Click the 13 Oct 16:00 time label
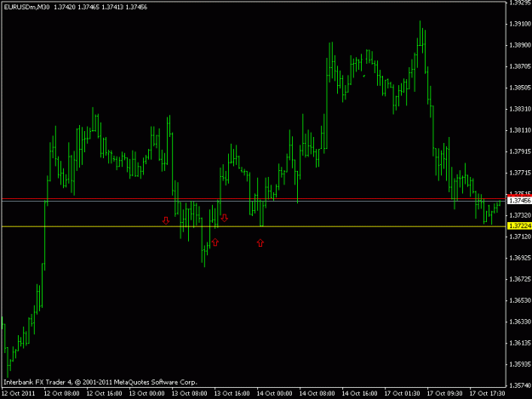The width and height of the screenshot is (532, 399). [x=232, y=394]
